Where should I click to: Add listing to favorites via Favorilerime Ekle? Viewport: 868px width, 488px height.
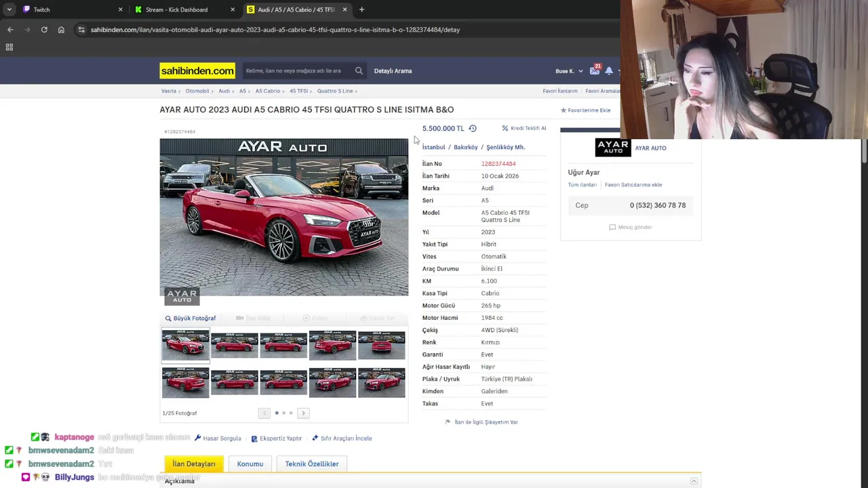point(585,110)
